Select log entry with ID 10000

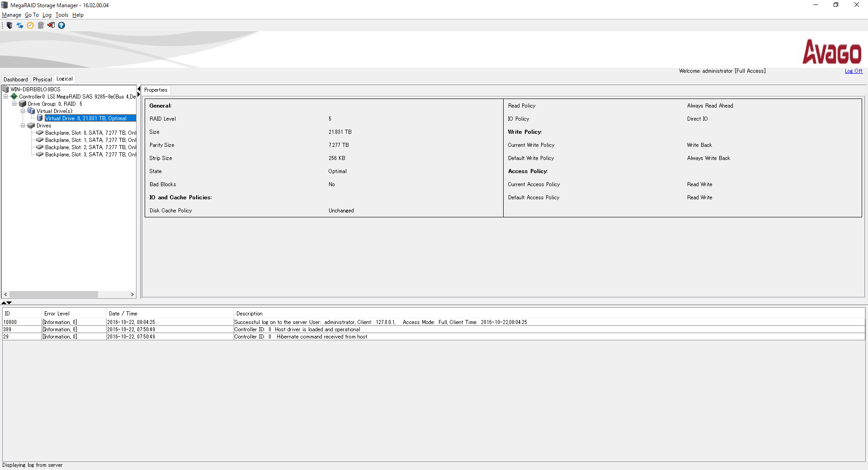pyautogui.click(x=434, y=322)
